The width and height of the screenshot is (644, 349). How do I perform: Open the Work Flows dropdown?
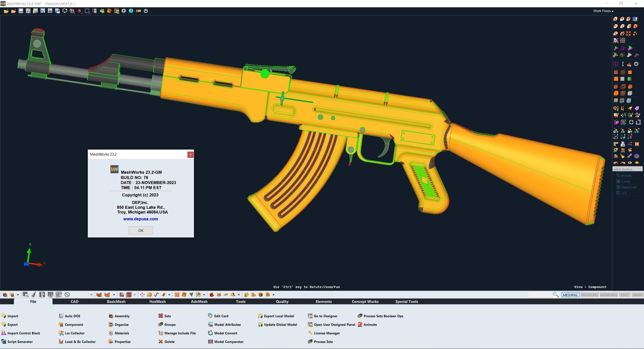603,11
